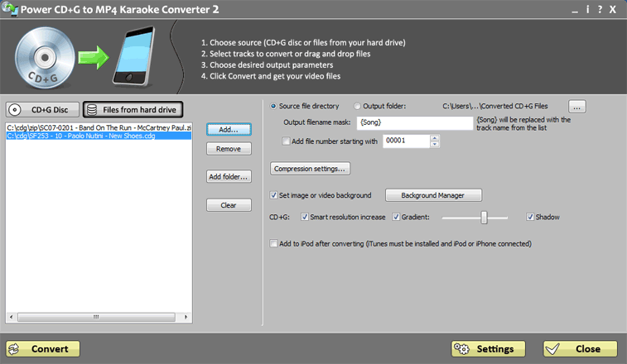This screenshot has width=627, height=364.
Task: Toggle Set image or video background
Action: [x=274, y=195]
